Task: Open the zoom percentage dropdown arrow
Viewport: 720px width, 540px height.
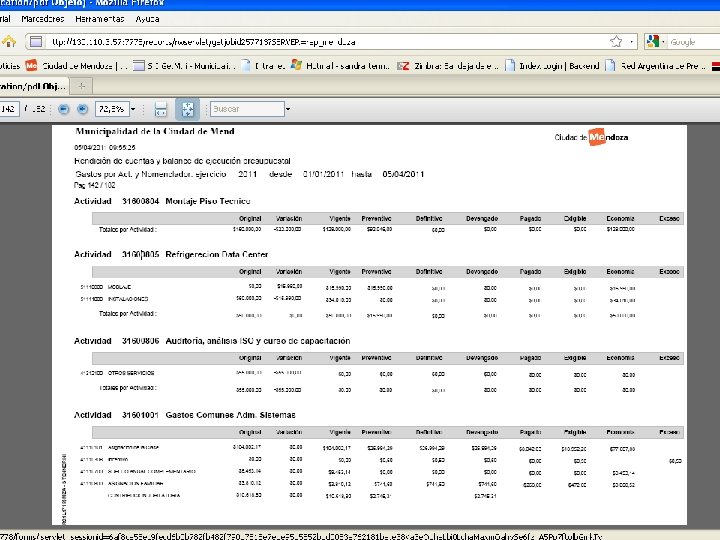Action: tap(133, 109)
